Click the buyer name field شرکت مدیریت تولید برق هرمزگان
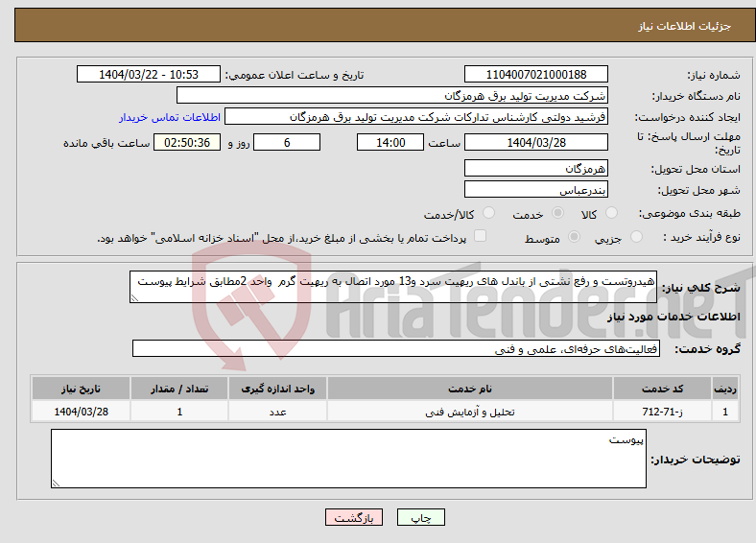Image resolution: width=756 pixels, height=543 pixels. (x=392, y=96)
